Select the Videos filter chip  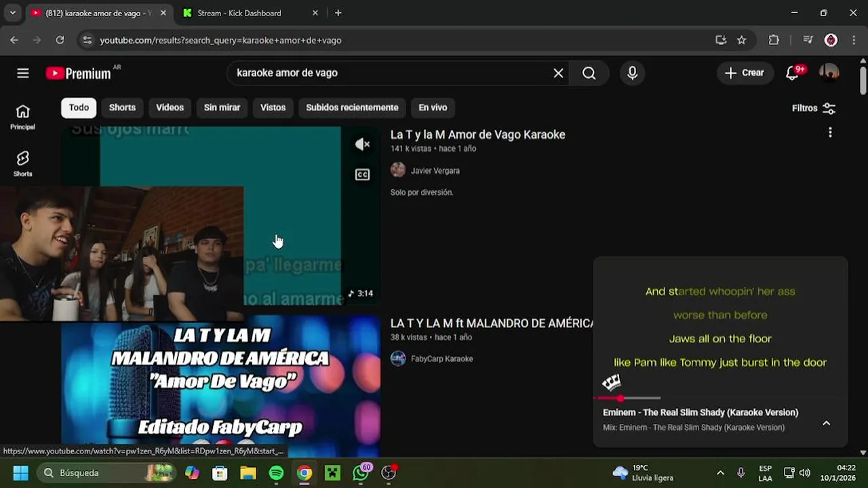coord(170,108)
